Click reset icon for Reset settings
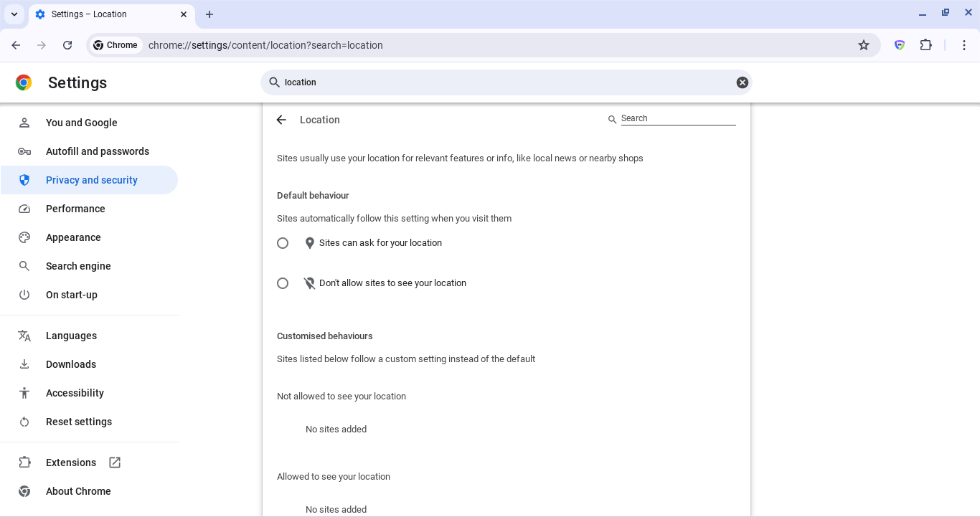 pyautogui.click(x=24, y=422)
